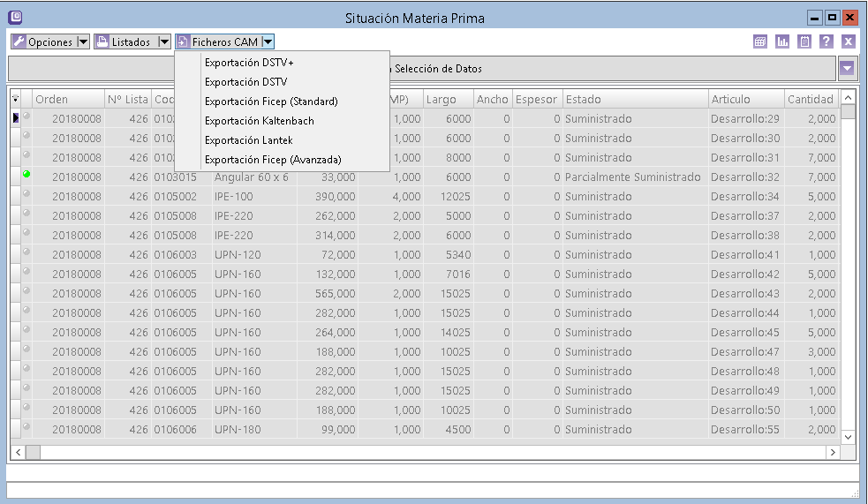Image resolution: width=868 pixels, height=504 pixels.
Task: Click the vertical scrollbar down arrow
Action: [x=848, y=436]
